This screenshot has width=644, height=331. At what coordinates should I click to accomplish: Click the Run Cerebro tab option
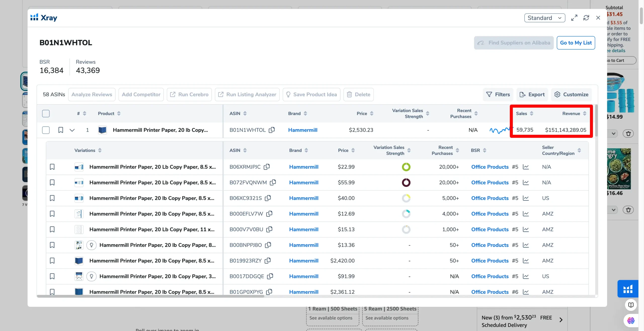(x=189, y=94)
